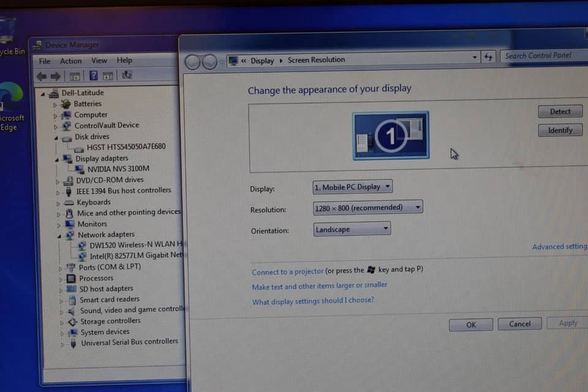Click the Storage controllers icon
588x392 pixels.
[72, 322]
